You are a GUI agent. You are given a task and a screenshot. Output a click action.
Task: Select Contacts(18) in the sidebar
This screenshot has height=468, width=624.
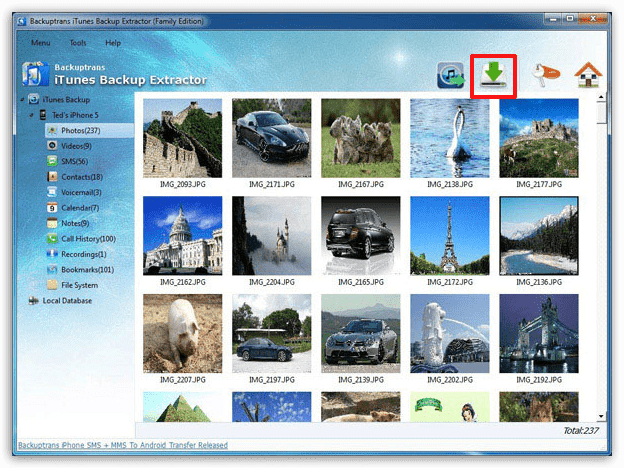(82, 177)
